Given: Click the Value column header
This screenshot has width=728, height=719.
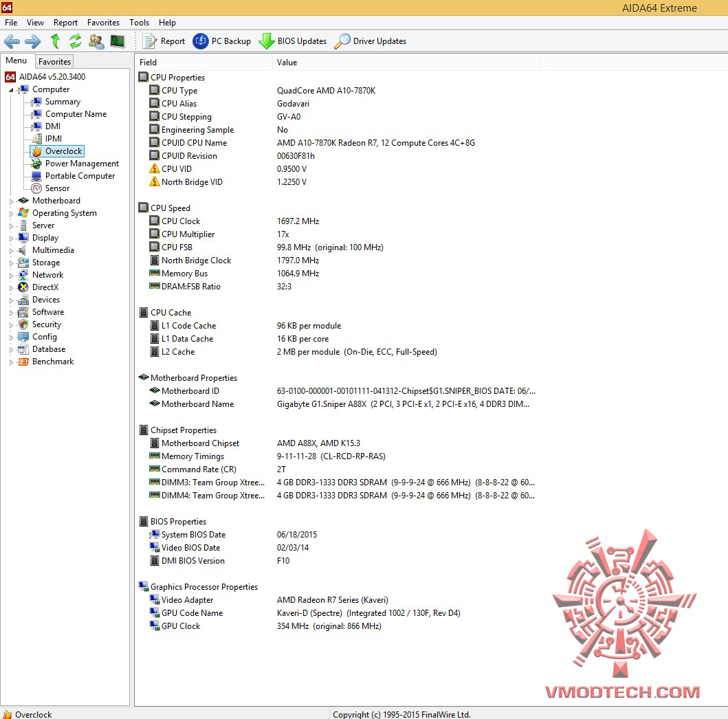Looking at the screenshot, I should [406, 62].
